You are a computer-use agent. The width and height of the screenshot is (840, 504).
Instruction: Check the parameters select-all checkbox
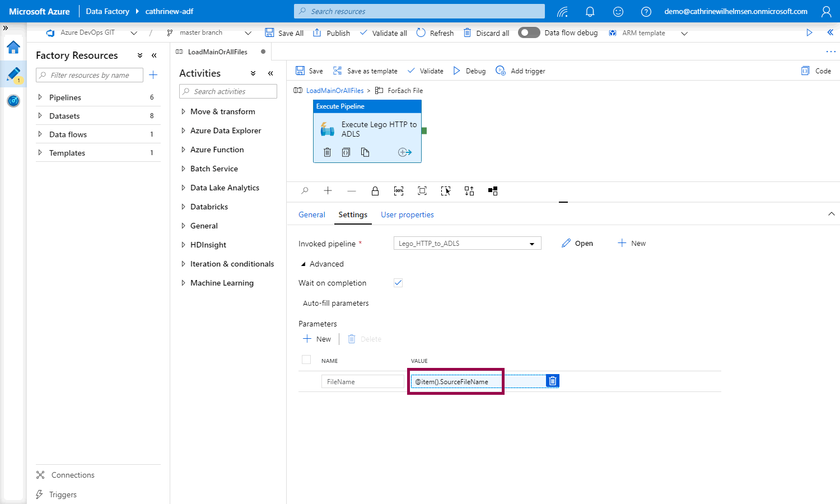[x=306, y=360]
